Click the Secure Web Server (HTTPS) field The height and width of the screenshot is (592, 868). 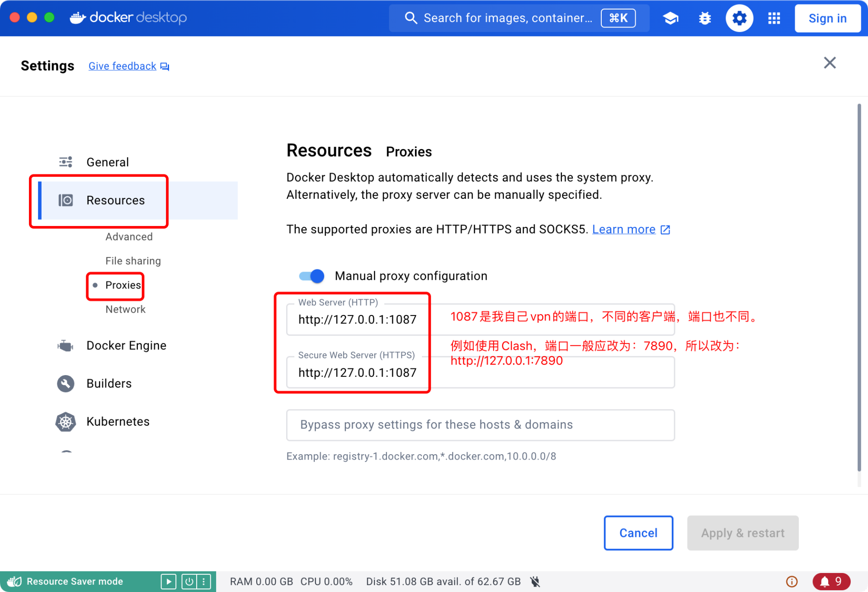[x=480, y=372]
